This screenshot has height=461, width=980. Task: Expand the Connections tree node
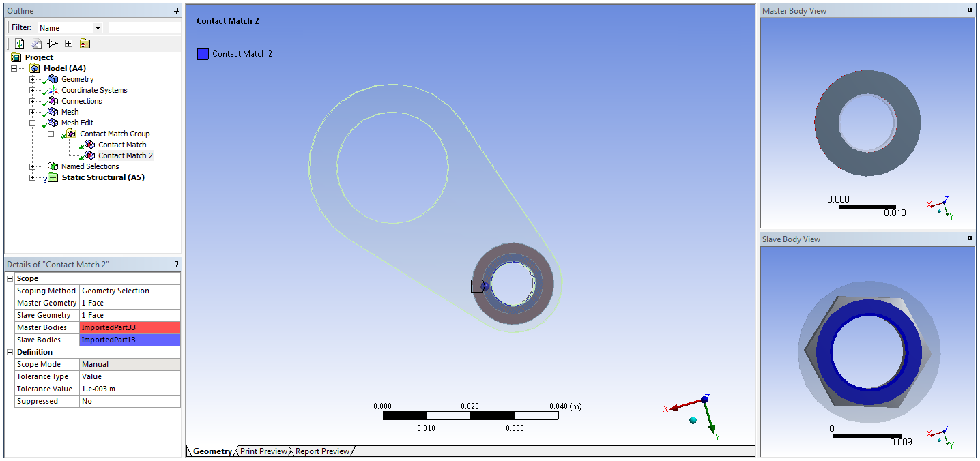coord(32,101)
